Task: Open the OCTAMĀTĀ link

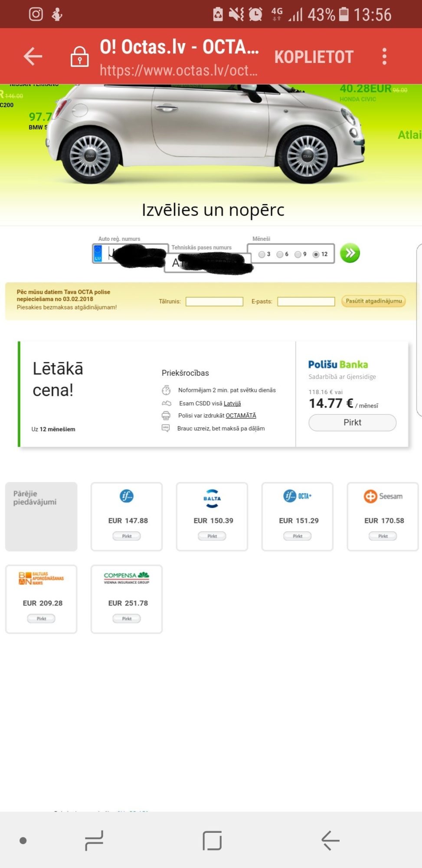Action: pyautogui.click(x=241, y=415)
